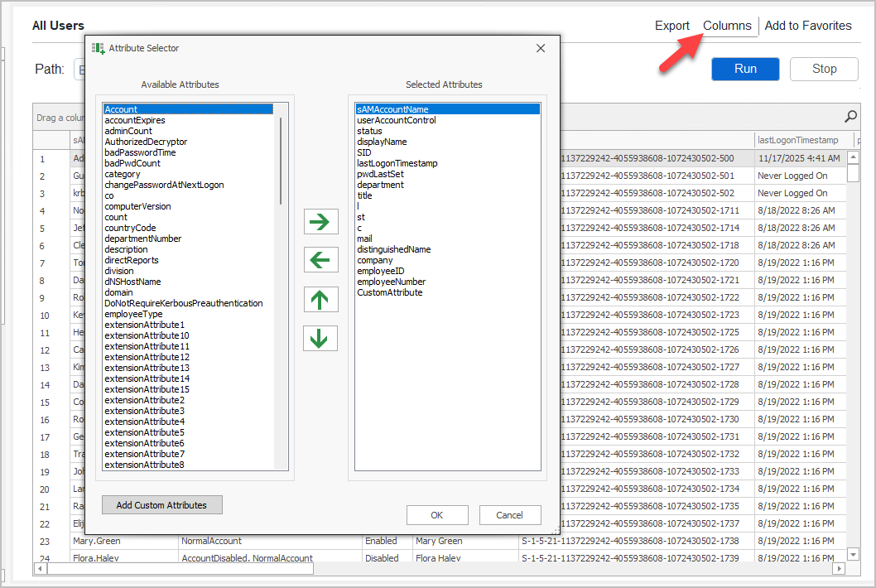Open search using magnifier icon above grid
This screenshot has height=588, width=876.
(850, 117)
